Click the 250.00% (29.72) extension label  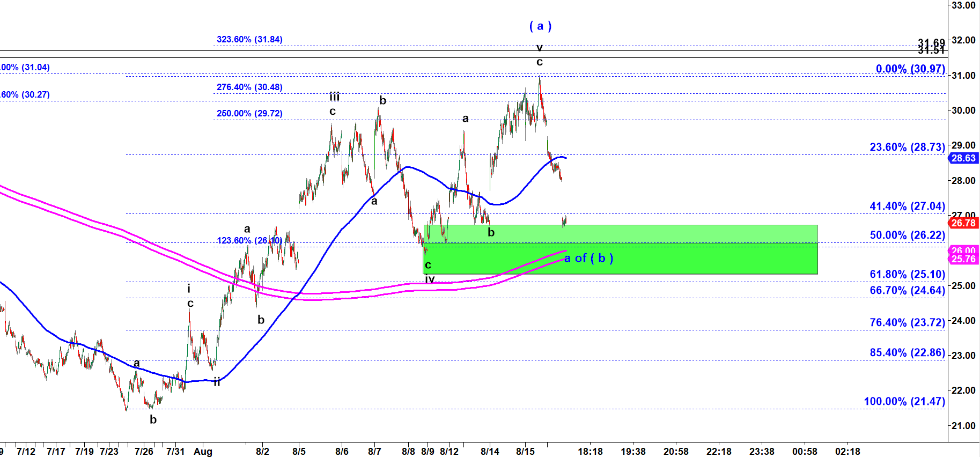pyautogui.click(x=249, y=114)
